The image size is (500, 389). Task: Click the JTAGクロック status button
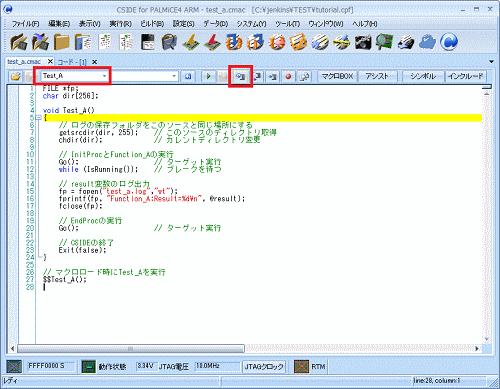point(264,367)
